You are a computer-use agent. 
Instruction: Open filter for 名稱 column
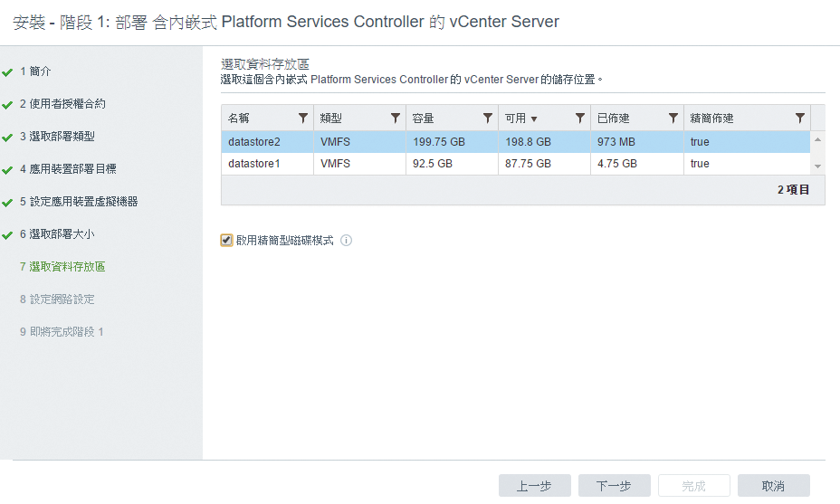(302, 118)
